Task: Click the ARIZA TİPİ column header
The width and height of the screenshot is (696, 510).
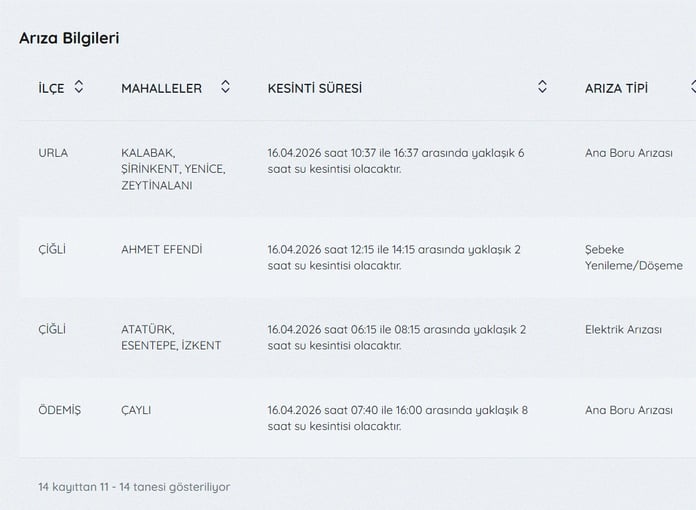Action: tap(616, 88)
